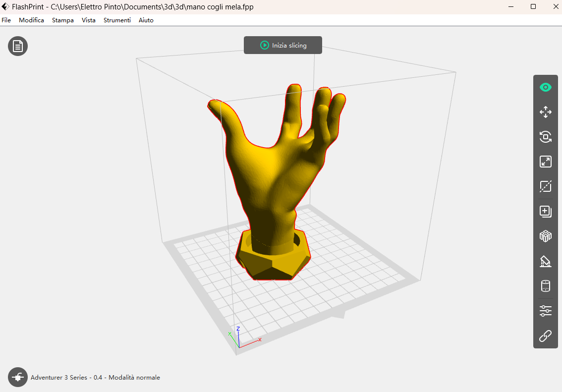Select the View eye tool
Image resolution: width=562 pixels, height=392 pixels.
coord(545,88)
